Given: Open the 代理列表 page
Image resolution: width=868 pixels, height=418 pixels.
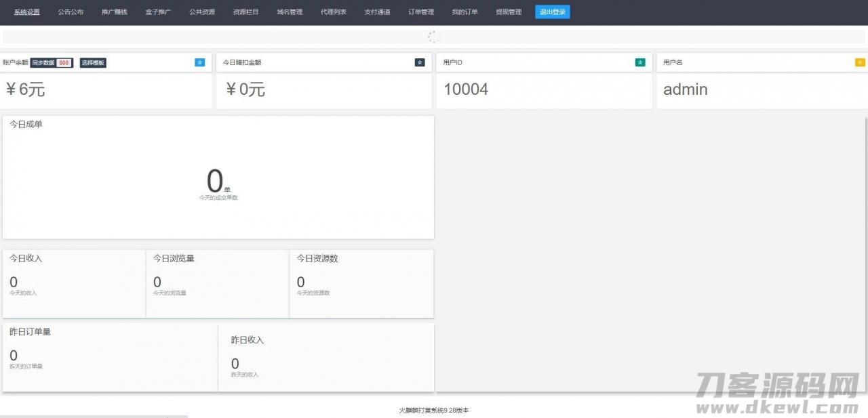Looking at the screenshot, I should [x=333, y=12].
